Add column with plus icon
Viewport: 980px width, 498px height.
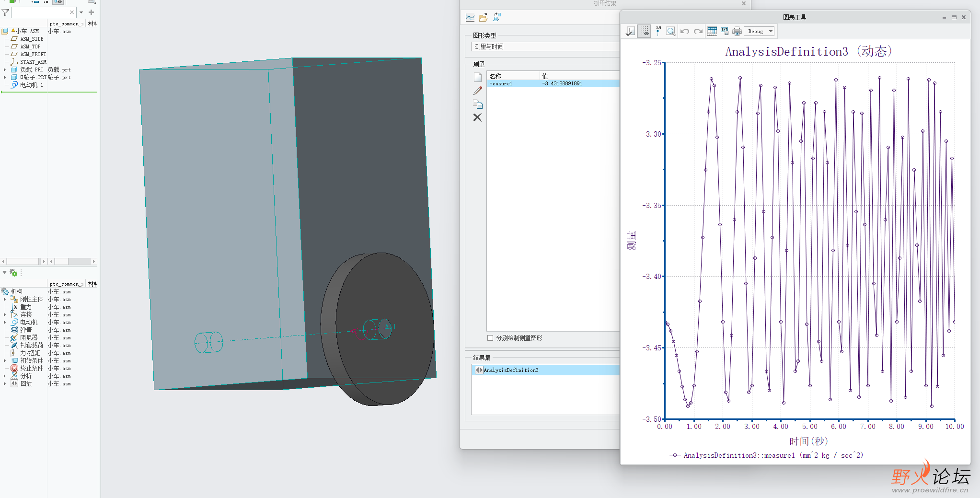click(x=92, y=12)
